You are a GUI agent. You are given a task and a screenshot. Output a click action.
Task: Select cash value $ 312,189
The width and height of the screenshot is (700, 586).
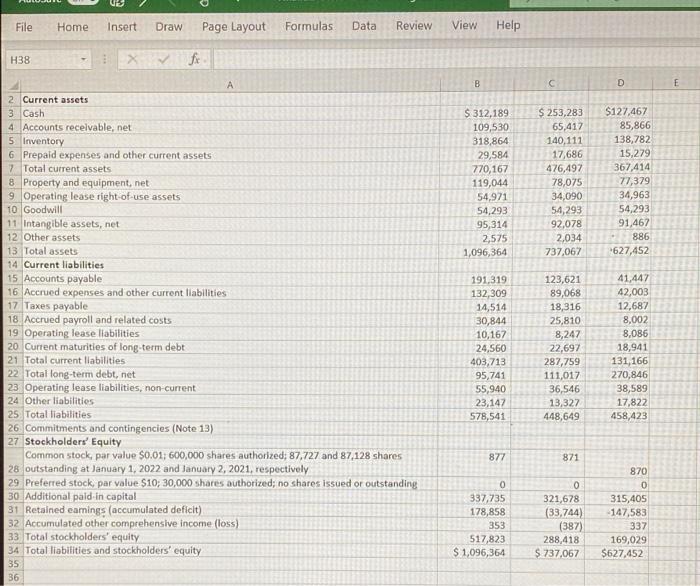(x=477, y=113)
